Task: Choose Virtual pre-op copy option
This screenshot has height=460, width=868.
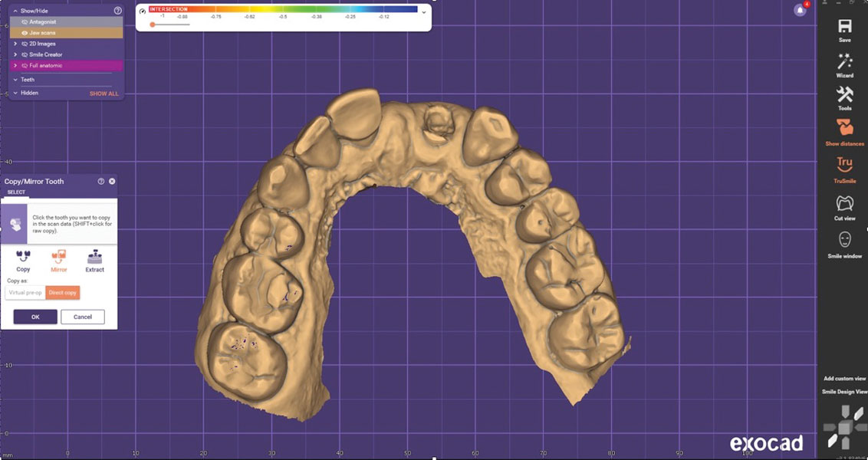Action: pyautogui.click(x=25, y=292)
